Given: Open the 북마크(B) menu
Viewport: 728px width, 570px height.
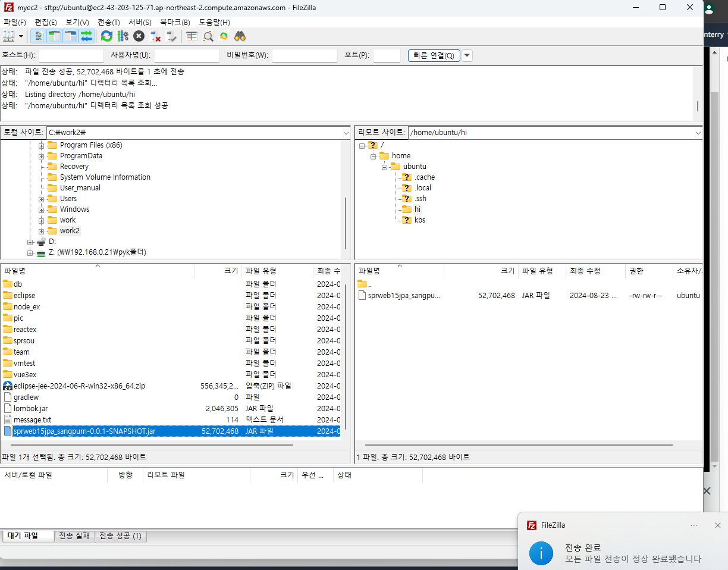Looking at the screenshot, I should (x=175, y=22).
